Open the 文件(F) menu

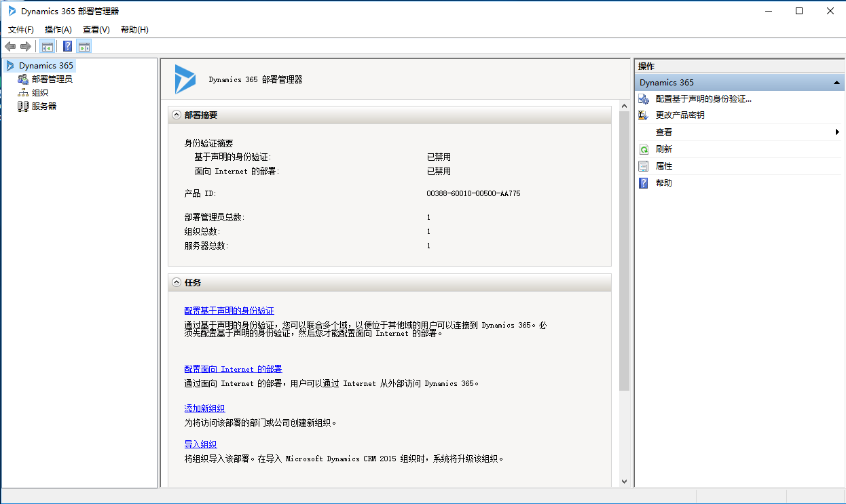point(21,30)
